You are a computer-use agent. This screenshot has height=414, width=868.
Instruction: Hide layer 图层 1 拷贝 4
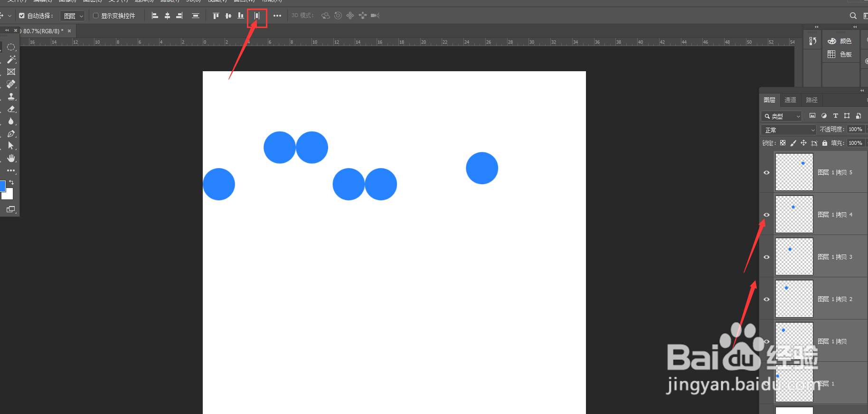(x=766, y=215)
